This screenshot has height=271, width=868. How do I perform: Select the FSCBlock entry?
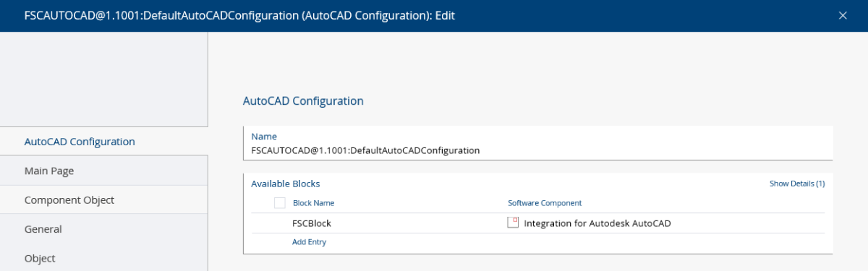[312, 223]
